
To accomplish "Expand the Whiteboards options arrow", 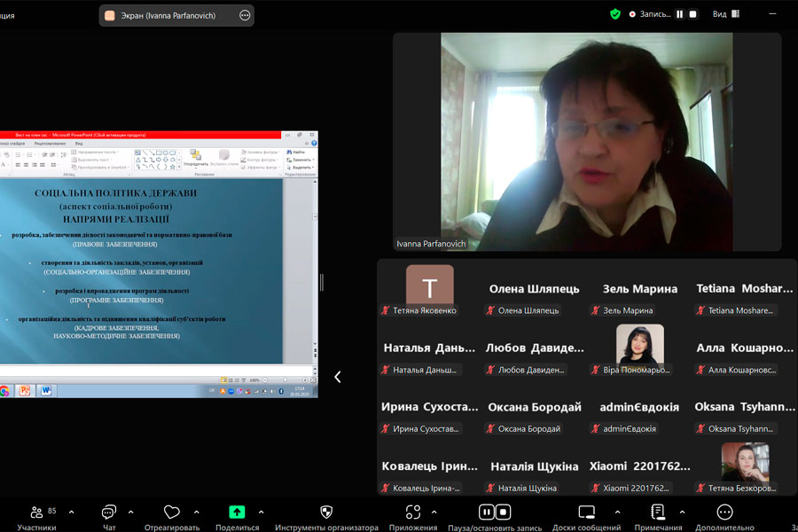I will (x=617, y=512).
